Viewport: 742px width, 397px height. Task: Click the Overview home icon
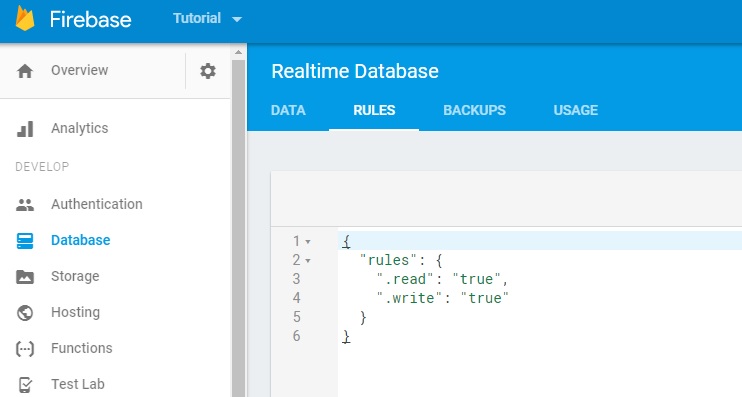click(x=25, y=71)
